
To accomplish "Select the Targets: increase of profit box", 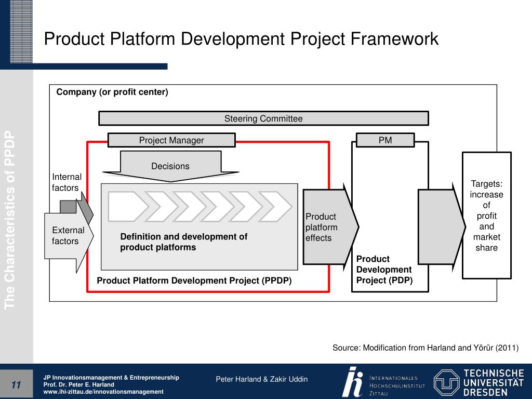I will point(486,216).
